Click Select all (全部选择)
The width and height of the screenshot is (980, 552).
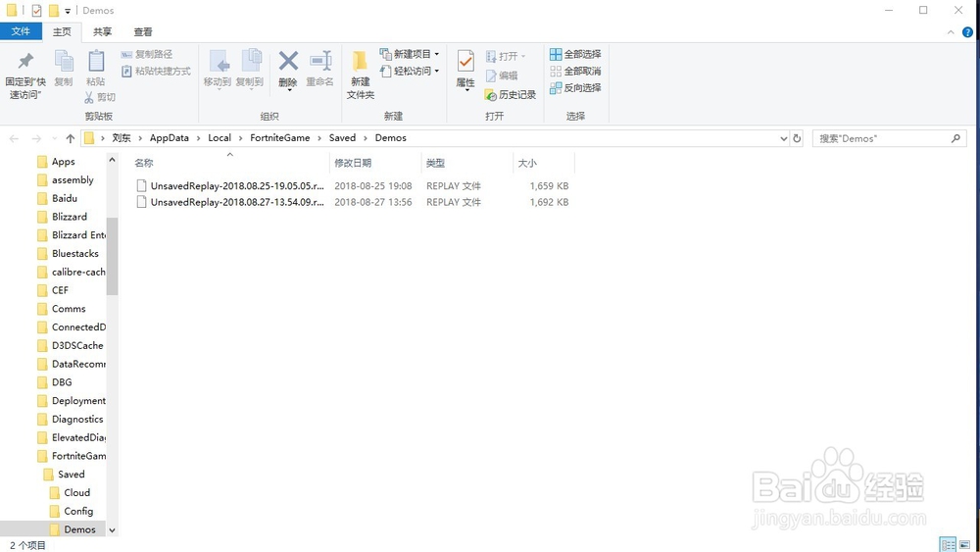(575, 54)
